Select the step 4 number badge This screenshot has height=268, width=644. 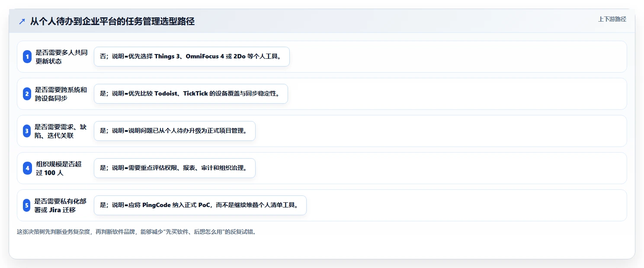27,168
